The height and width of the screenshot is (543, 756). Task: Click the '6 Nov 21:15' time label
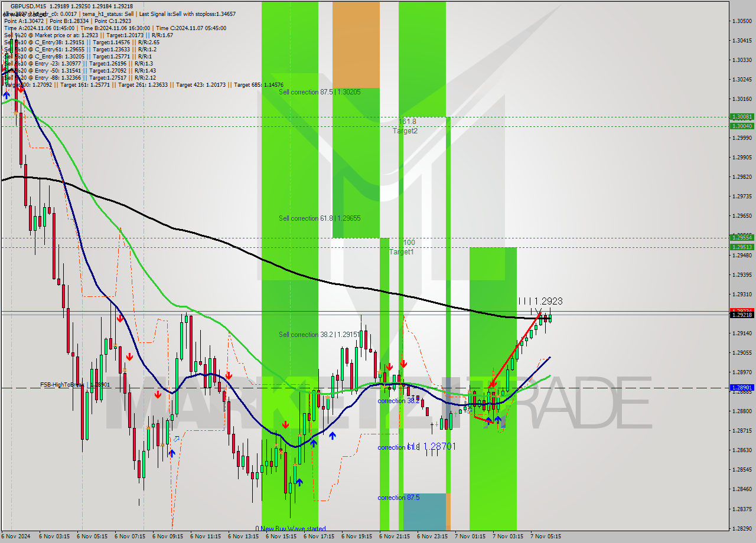[395, 537]
